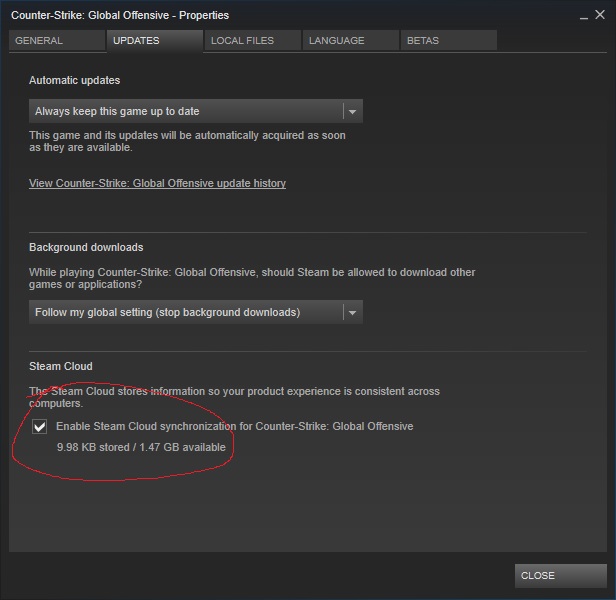Open the BETAS tab
616x600 pixels.
click(x=449, y=40)
